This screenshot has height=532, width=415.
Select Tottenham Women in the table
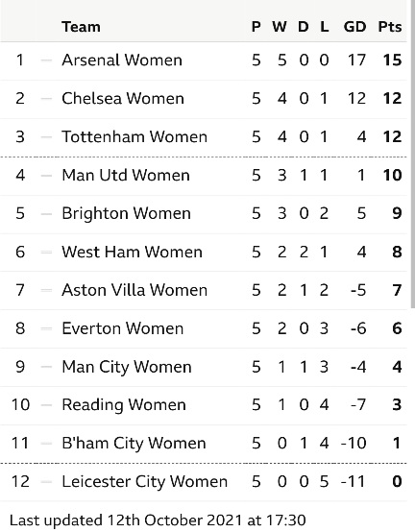(134, 136)
